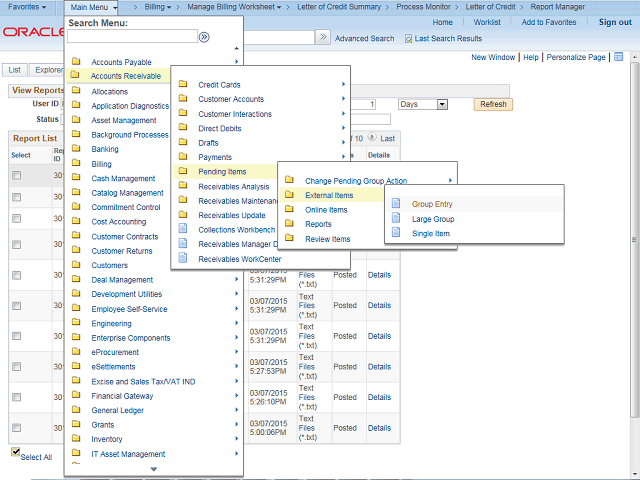This screenshot has width=640, height=480.
Task: Click the Single Item document icon
Action: [395, 233]
